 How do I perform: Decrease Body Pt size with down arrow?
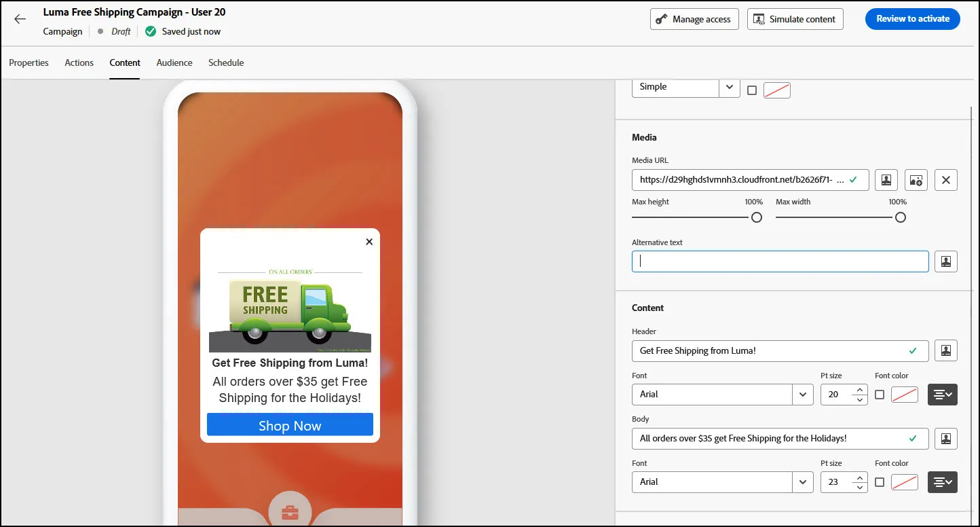[860, 487]
